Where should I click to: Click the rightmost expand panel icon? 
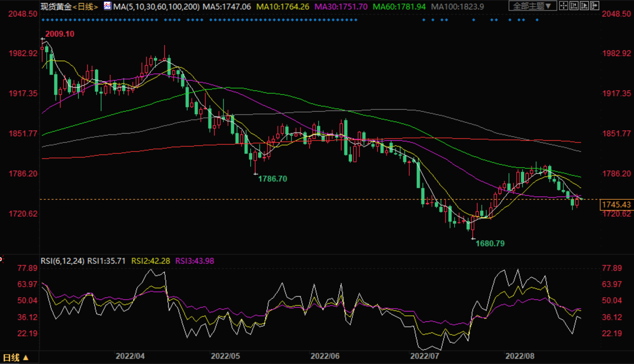coord(594,6)
